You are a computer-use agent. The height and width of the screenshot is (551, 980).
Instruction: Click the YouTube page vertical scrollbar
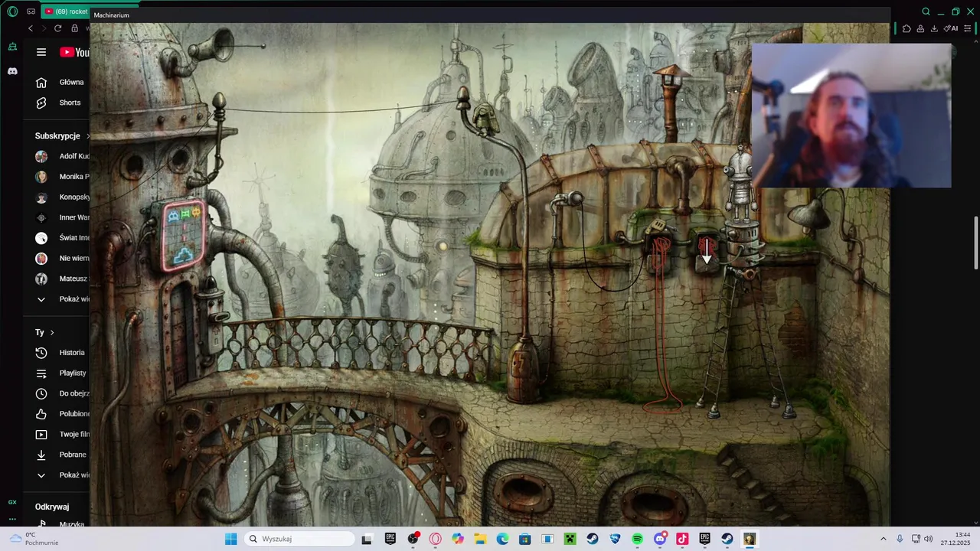click(976, 243)
